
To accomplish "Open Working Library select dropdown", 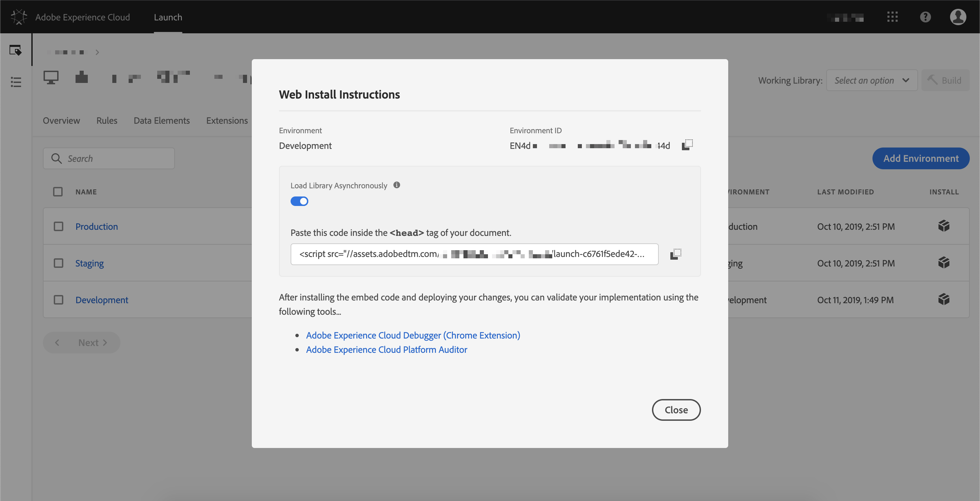I will [871, 80].
